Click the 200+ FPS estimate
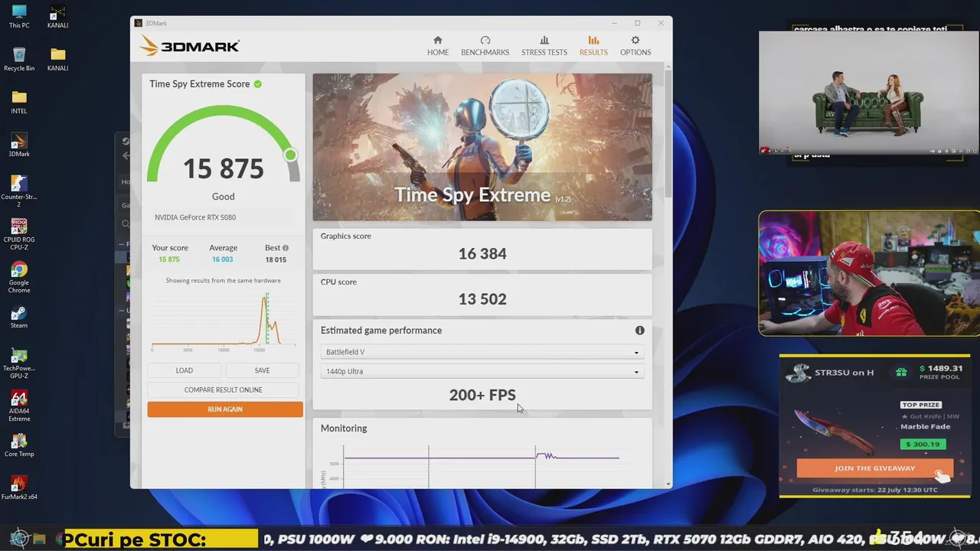Viewport: 980px width, 551px height. pyautogui.click(x=482, y=395)
